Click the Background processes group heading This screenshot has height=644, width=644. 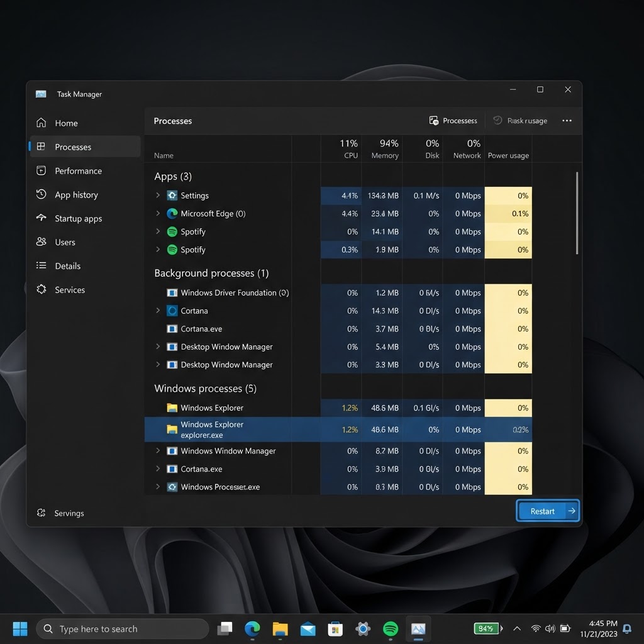(211, 273)
